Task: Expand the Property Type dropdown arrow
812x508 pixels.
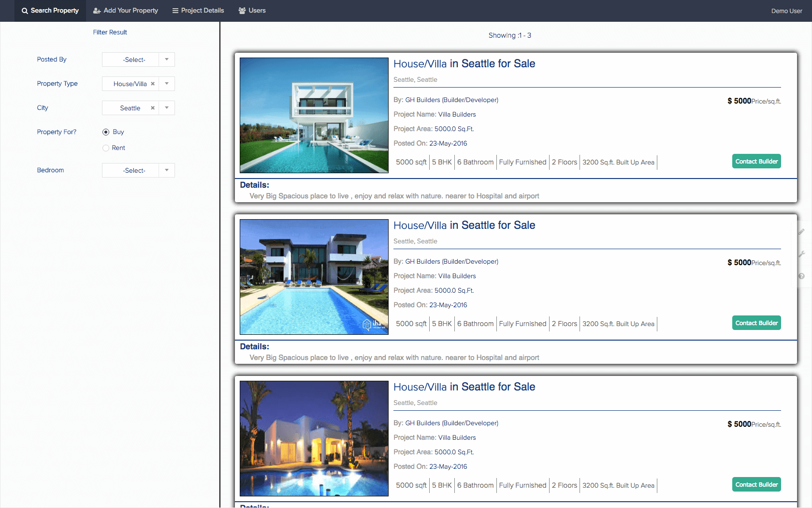Action: pyautogui.click(x=167, y=84)
